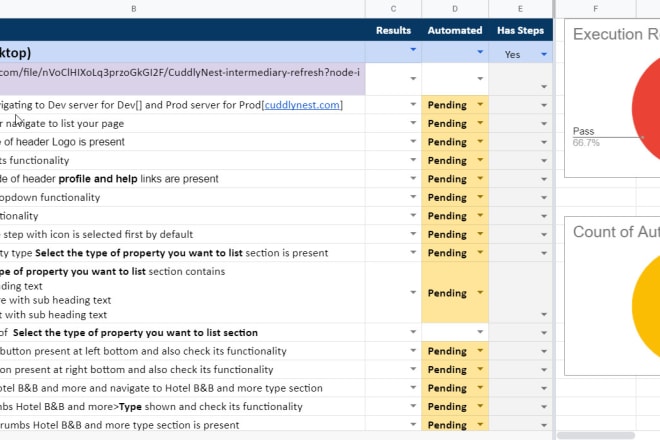Open the cuddlynest.com hyperlink
Image resolution: width=660 pixels, height=440 pixels.
coord(300,104)
